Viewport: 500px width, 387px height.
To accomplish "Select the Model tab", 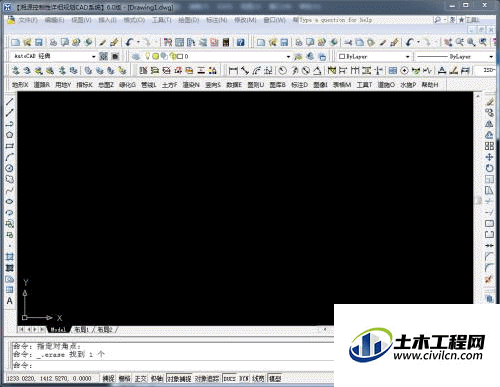I will coord(58,330).
